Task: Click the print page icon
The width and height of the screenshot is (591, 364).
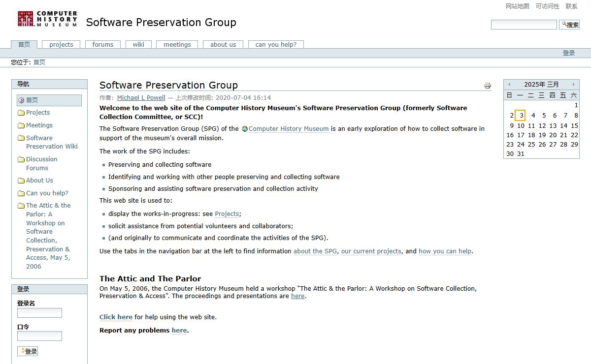Action: [x=488, y=86]
